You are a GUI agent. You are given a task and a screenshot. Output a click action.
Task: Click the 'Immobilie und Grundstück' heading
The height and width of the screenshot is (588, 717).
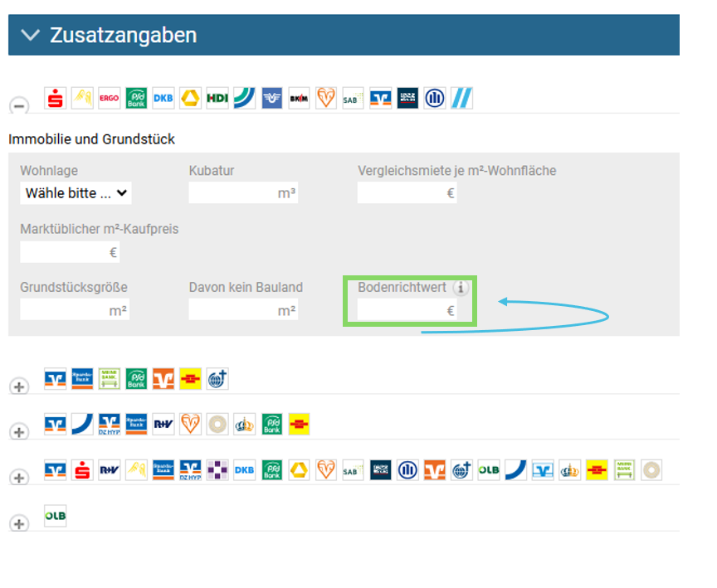point(91,138)
